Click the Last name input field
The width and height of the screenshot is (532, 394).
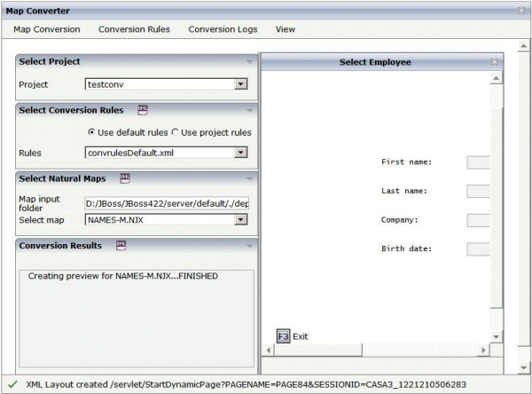coord(479,191)
